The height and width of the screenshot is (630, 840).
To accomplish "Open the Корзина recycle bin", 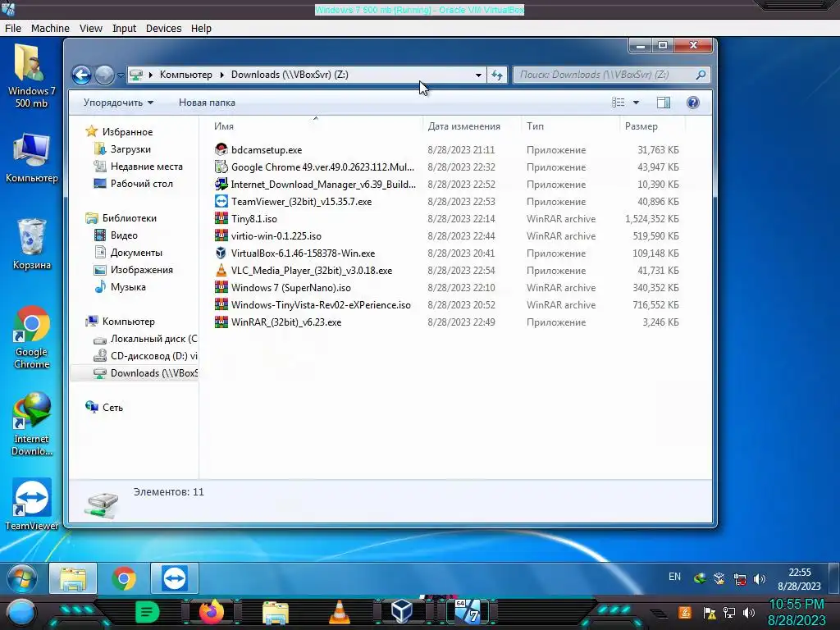I will [32, 244].
